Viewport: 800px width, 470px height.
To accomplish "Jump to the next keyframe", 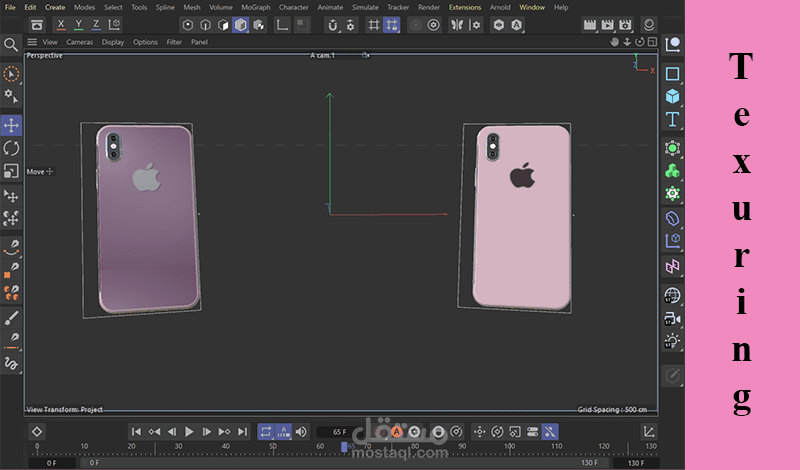I will click(x=224, y=432).
